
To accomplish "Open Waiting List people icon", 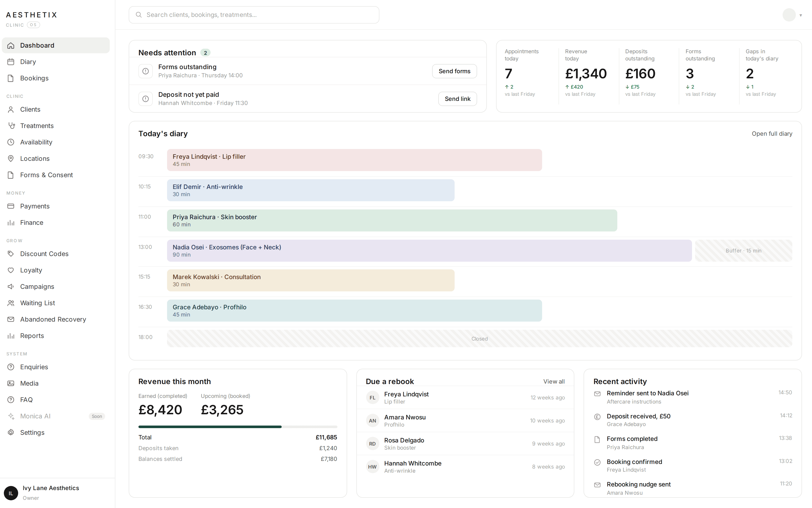I will coord(11,303).
